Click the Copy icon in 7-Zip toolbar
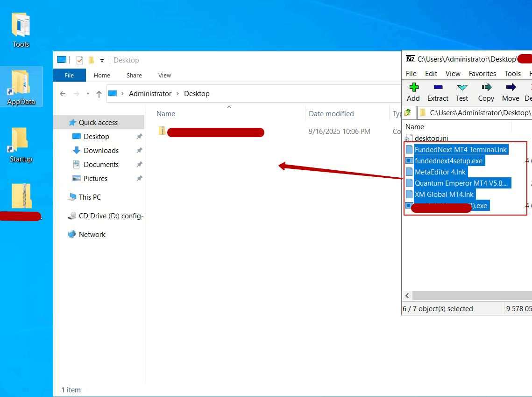 (x=486, y=92)
